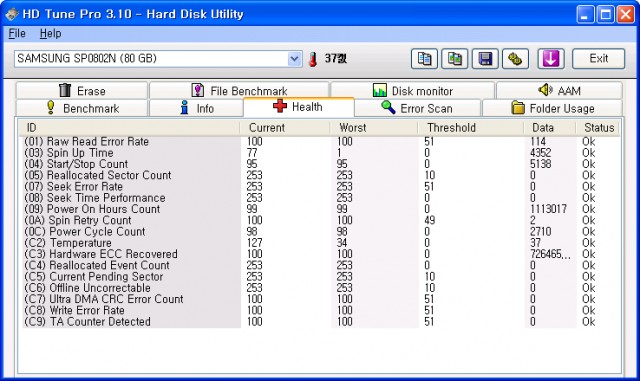Click the Status column header

pyautogui.click(x=598, y=127)
